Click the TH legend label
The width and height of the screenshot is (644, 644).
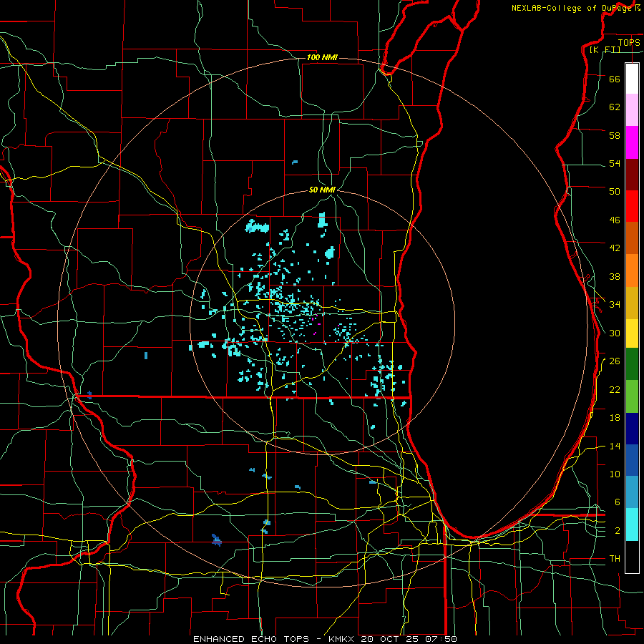[x=615, y=559]
